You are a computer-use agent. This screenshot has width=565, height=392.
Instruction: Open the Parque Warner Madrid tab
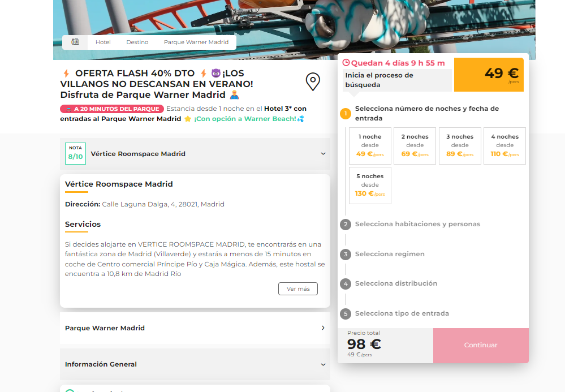(x=196, y=42)
